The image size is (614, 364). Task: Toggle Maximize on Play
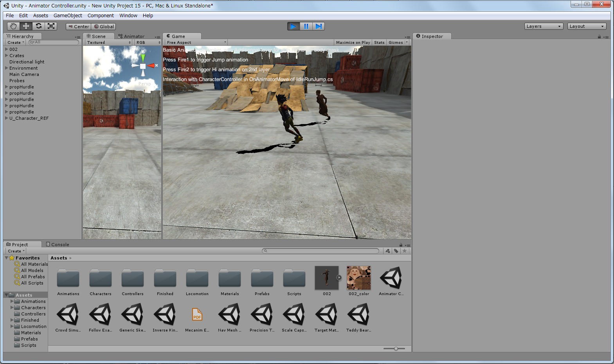353,42
